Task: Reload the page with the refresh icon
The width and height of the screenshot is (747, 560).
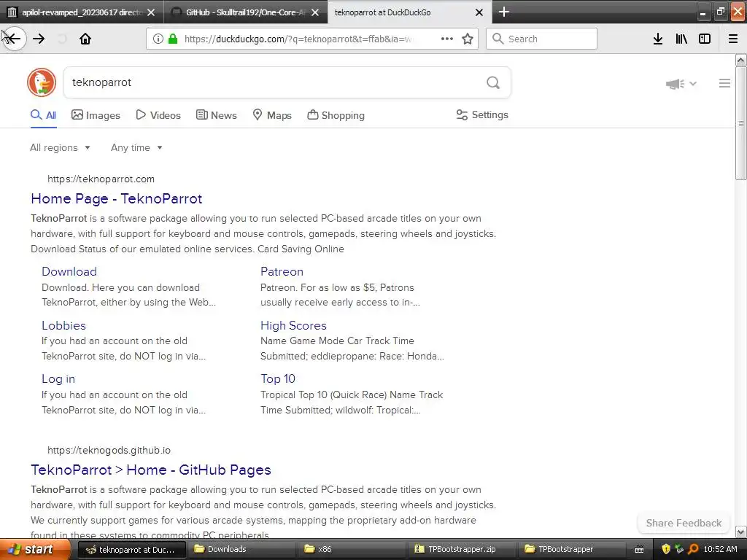Action: click(x=62, y=39)
